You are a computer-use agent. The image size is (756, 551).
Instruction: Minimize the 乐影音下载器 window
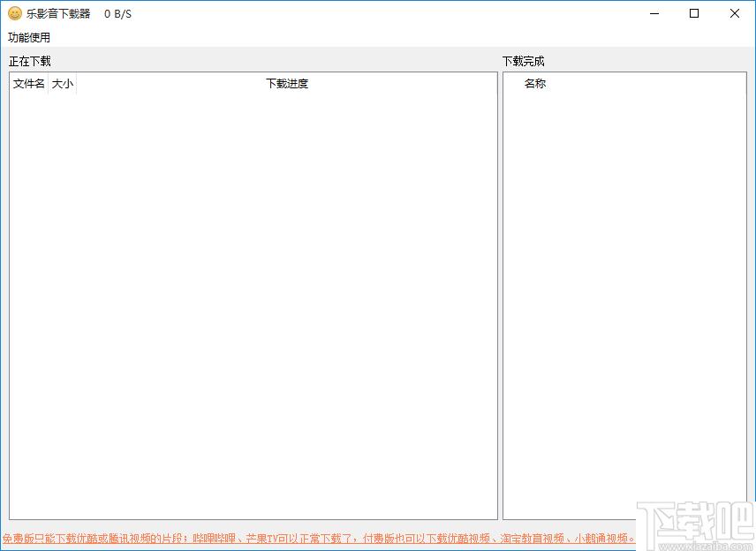pyautogui.click(x=654, y=13)
